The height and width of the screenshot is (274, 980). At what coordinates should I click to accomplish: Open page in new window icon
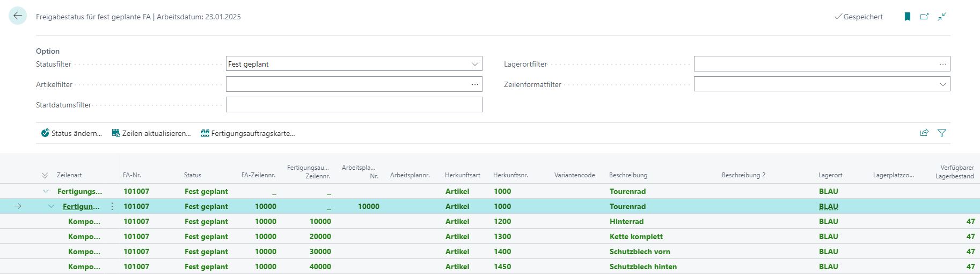[x=925, y=17]
